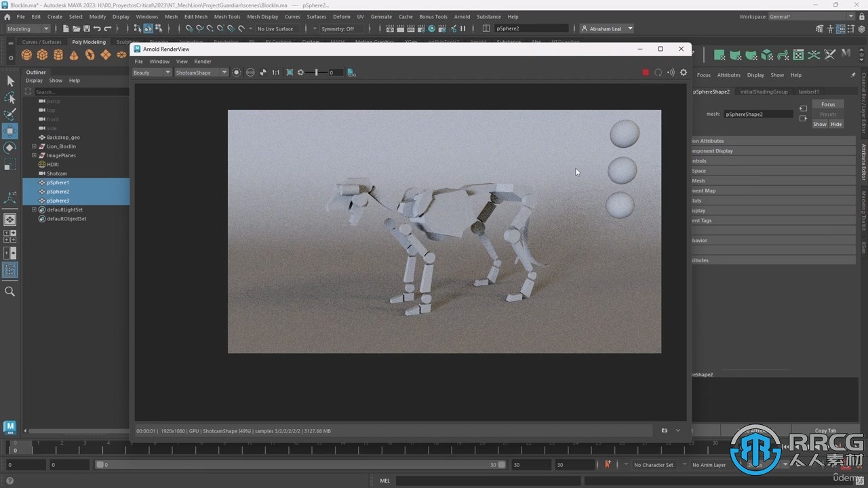Choose the Scale tool in the toolbox
The image size is (868, 488).
[x=10, y=165]
